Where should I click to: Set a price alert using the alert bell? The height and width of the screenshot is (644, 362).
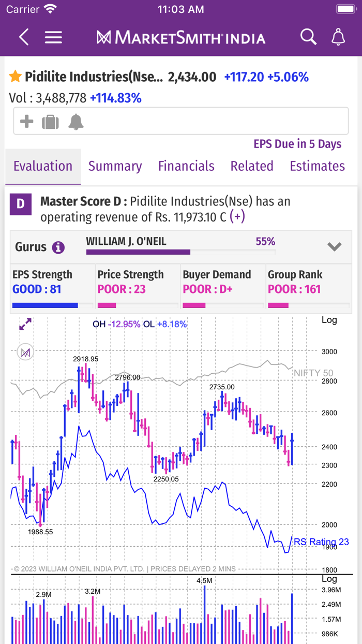[75, 121]
